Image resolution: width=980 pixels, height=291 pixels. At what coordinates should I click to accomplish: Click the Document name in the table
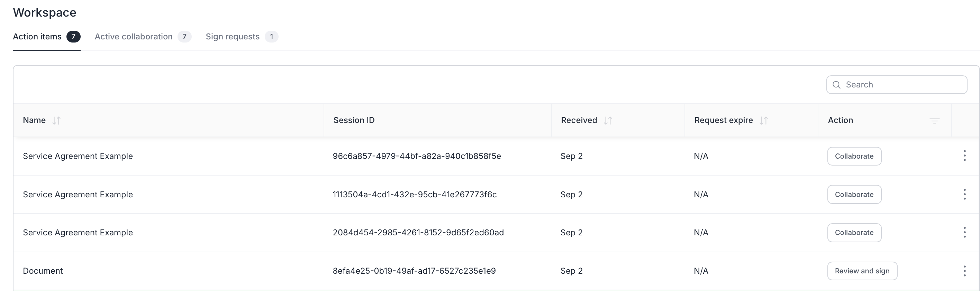[43, 271]
